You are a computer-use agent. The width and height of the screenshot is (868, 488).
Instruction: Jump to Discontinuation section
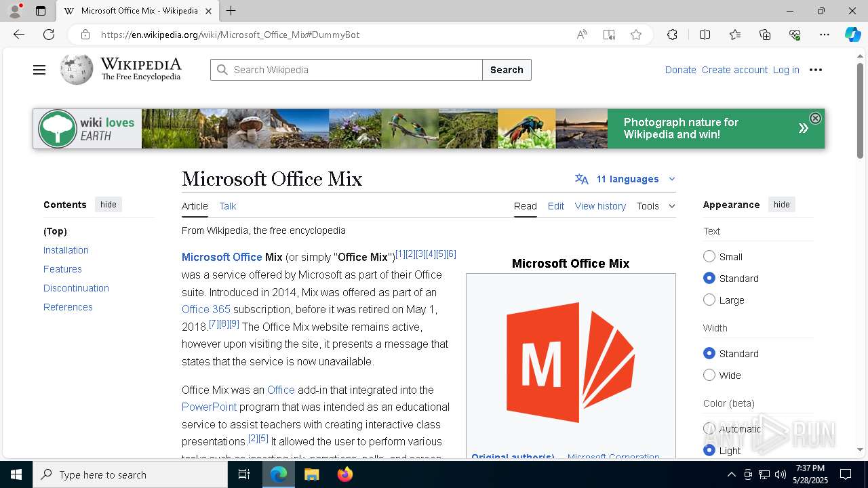(76, 288)
